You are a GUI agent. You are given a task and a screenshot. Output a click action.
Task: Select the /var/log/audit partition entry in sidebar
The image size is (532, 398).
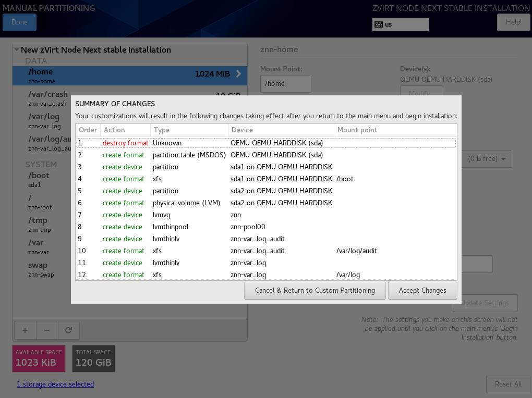tap(42, 143)
